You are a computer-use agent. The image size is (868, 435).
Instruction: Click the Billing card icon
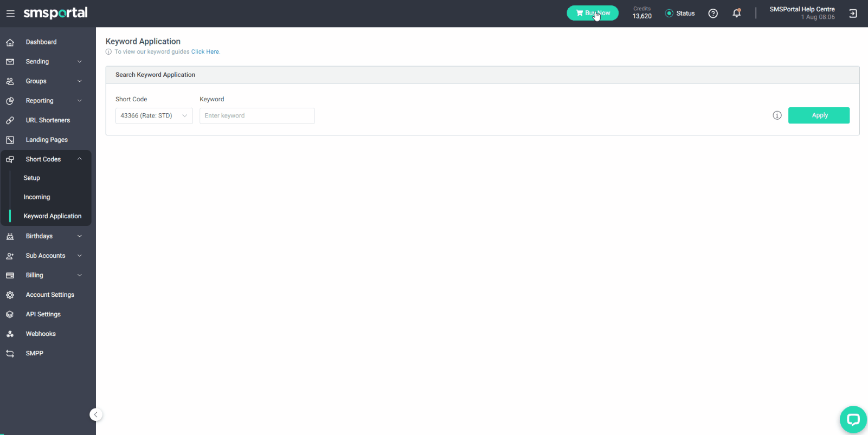point(10,275)
